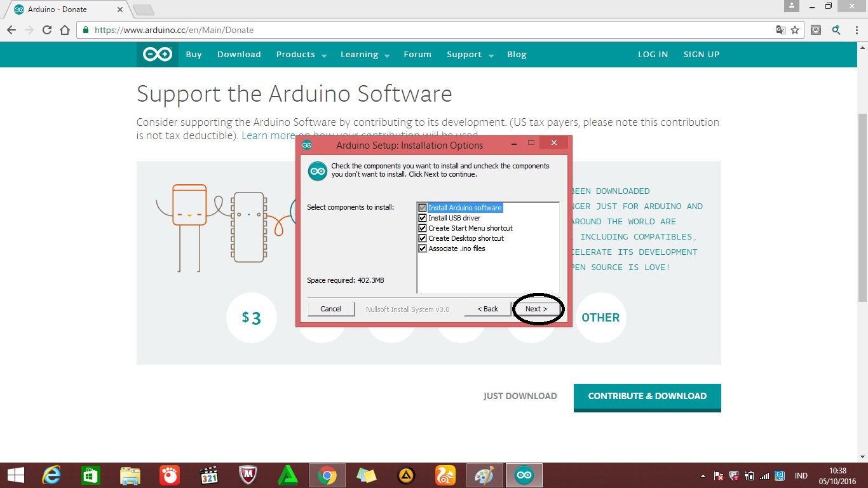Screen dimensions: 868x488
Task: Open the Arduino IDE from the taskbar
Action: pos(523,475)
